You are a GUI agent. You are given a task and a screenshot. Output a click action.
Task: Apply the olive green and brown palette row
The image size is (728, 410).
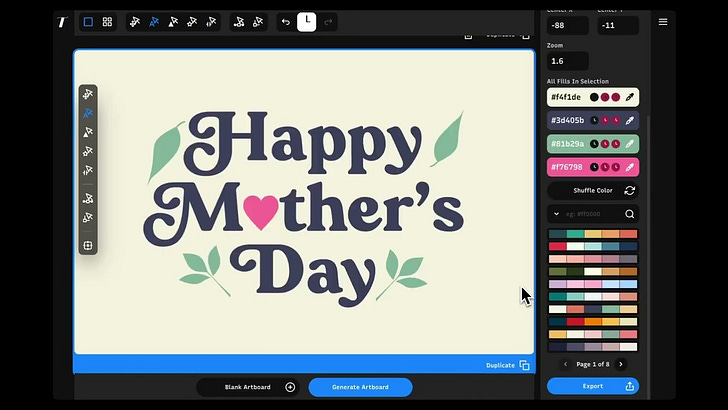(x=593, y=272)
